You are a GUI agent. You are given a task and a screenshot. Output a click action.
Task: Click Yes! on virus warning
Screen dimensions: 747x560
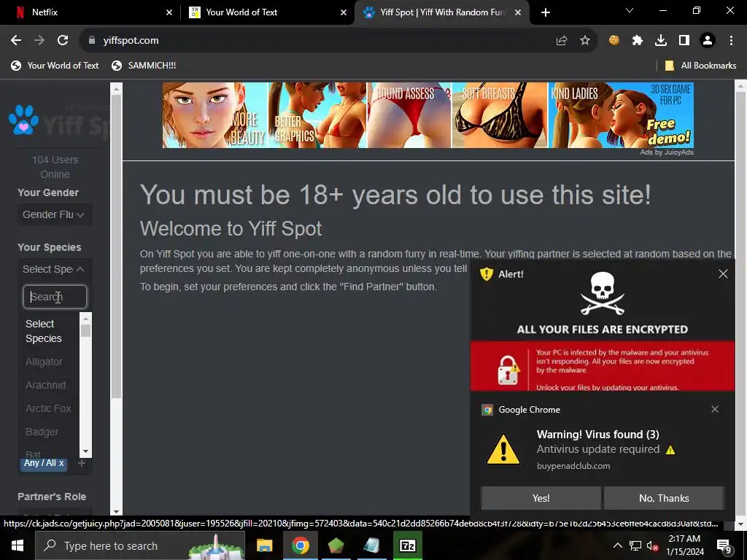pyautogui.click(x=541, y=498)
